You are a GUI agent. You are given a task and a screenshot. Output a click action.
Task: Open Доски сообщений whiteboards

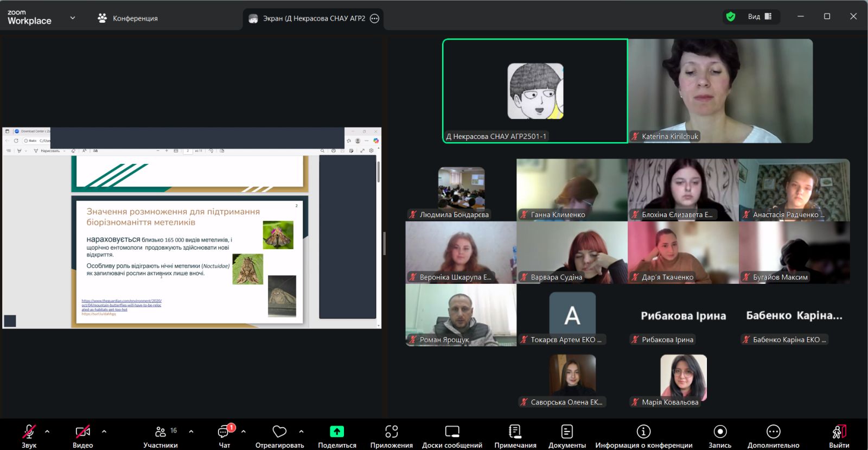coord(452,432)
